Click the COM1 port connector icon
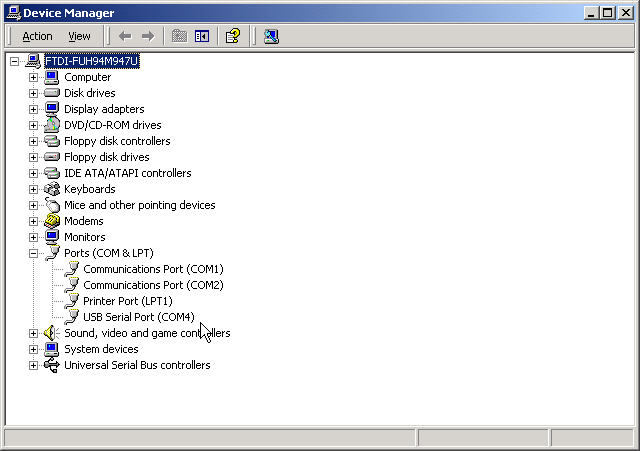The image size is (640, 451). click(71, 269)
